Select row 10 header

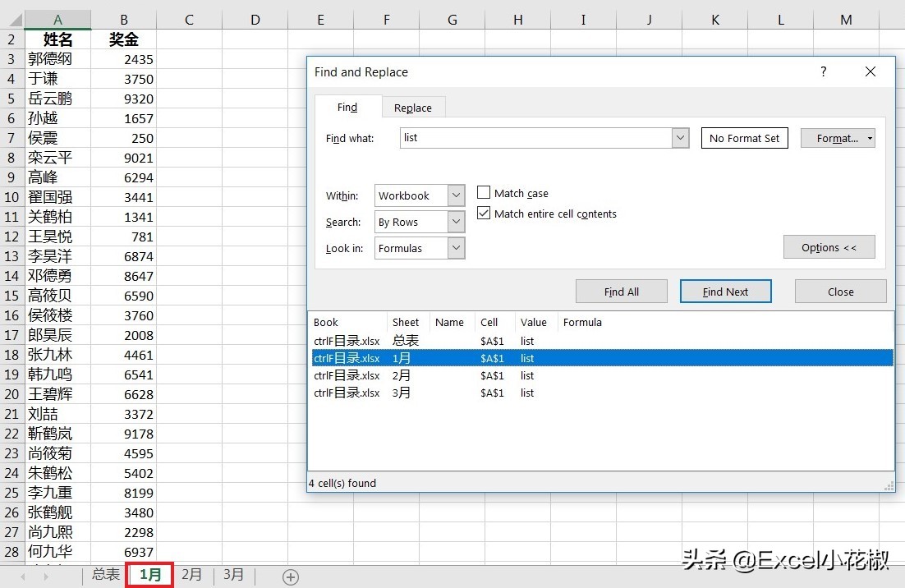point(11,197)
